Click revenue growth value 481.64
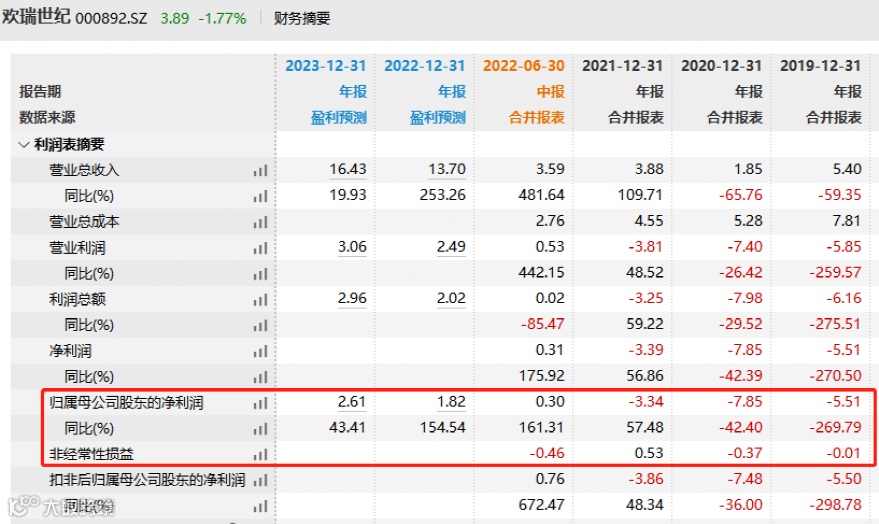The height and width of the screenshot is (524, 879). [x=541, y=195]
